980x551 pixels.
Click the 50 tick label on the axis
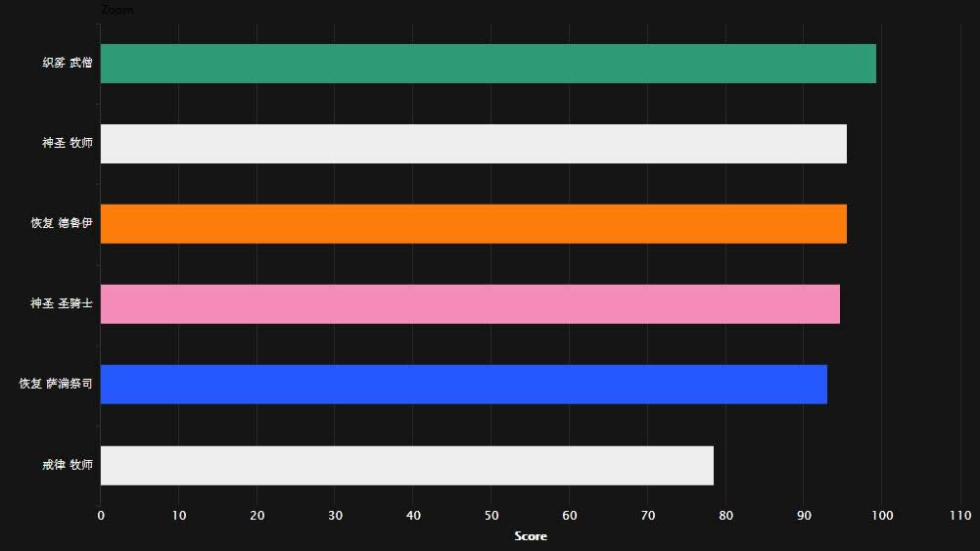click(490, 516)
